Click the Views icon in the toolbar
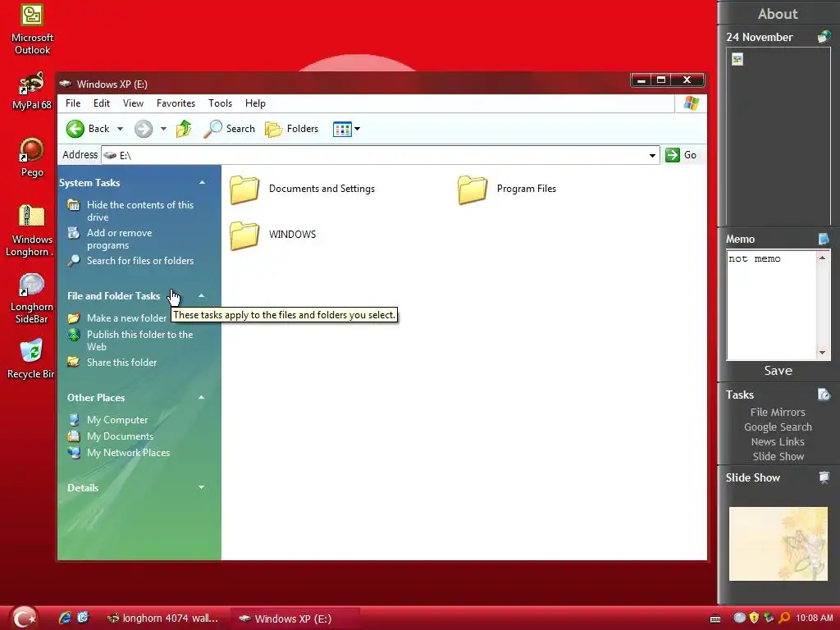The width and height of the screenshot is (840, 630). click(342, 129)
